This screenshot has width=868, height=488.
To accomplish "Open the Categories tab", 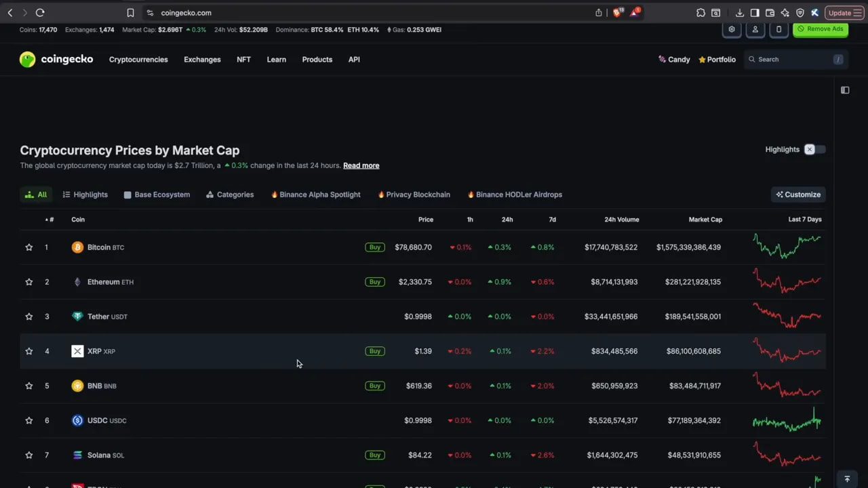I will point(230,195).
